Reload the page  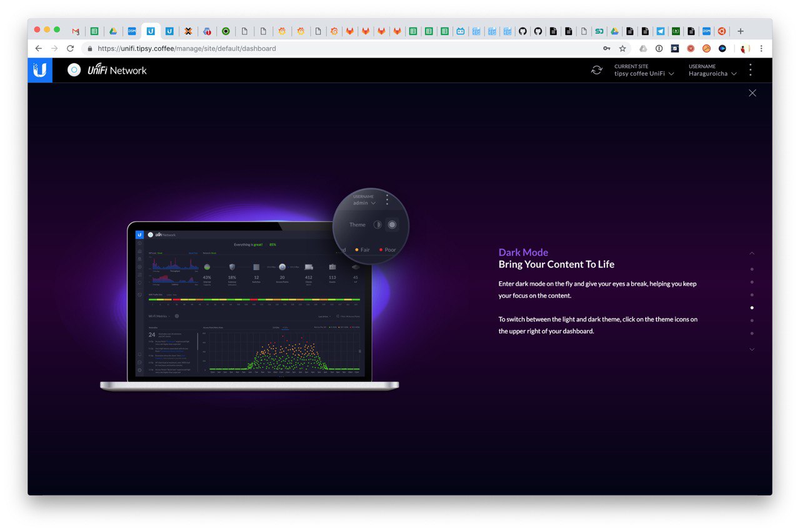tap(70, 48)
